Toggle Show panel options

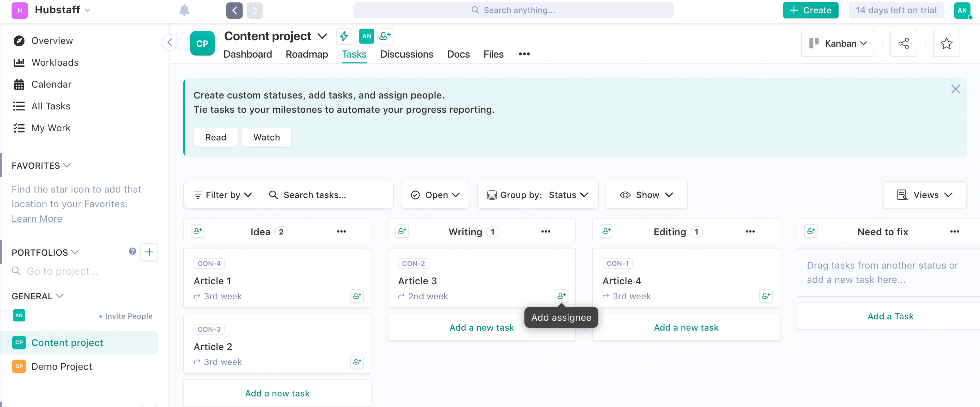click(646, 194)
